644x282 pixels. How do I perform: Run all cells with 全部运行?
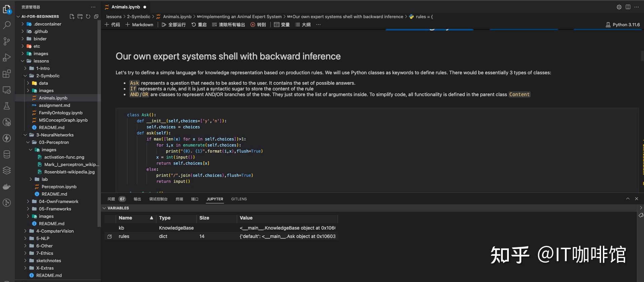(x=174, y=25)
